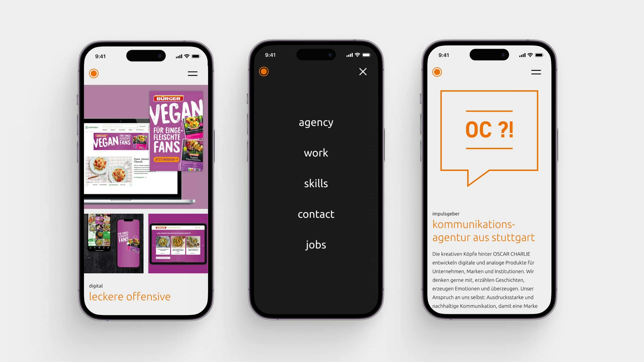Image resolution: width=644 pixels, height=362 pixels.
Task: Select the agency menu item
Action: (316, 122)
